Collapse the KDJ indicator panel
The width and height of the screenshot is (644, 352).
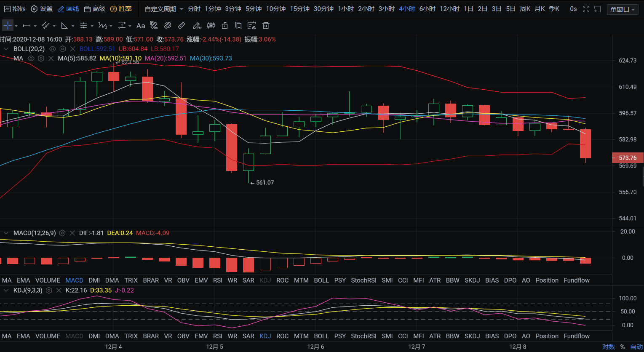click(6, 291)
